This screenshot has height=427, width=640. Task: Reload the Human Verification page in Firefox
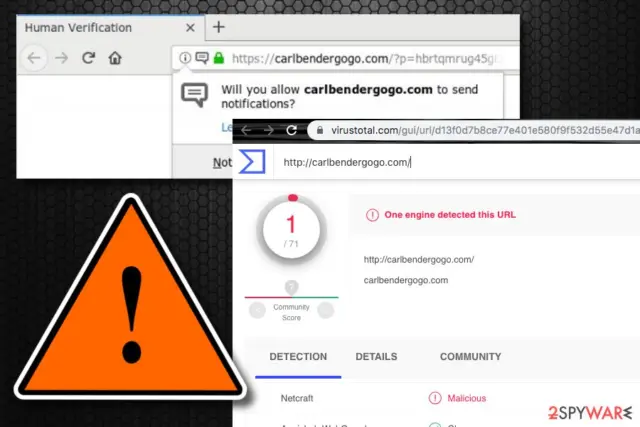click(89, 58)
